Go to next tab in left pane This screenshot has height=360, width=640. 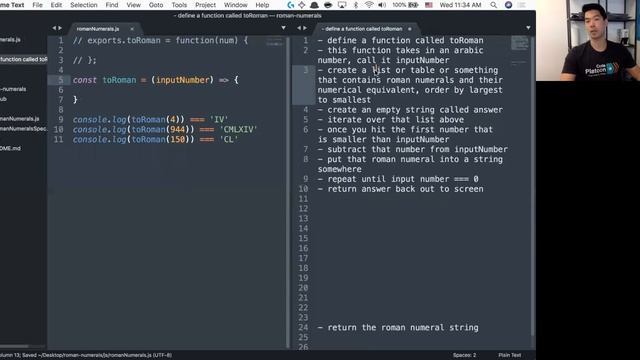[60, 28]
